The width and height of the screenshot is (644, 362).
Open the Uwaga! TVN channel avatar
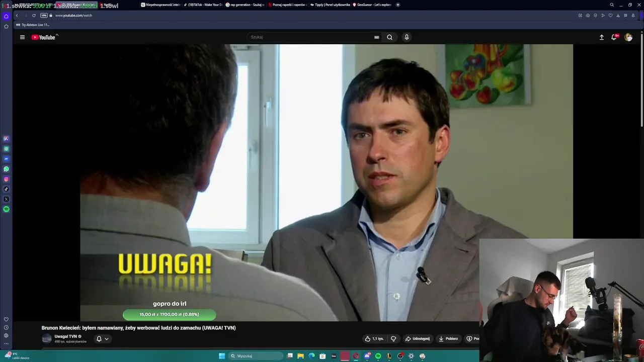coord(47,339)
